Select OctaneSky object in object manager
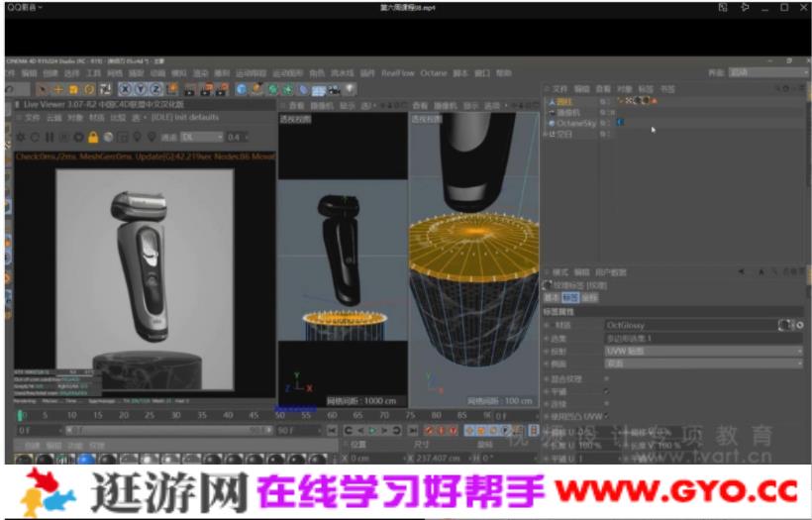812x520 pixels. pyautogui.click(x=576, y=123)
